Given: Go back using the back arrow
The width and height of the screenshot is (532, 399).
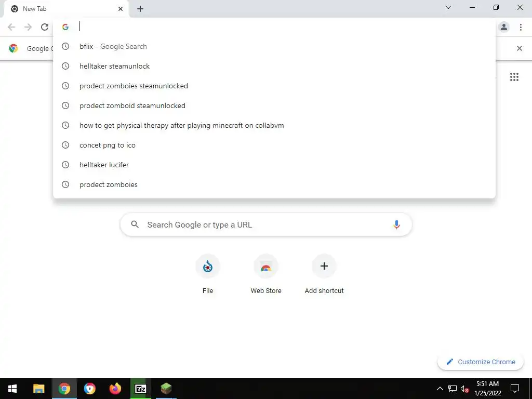Looking at the screenshot, I should pyautogui.click(x=11, y=27).
